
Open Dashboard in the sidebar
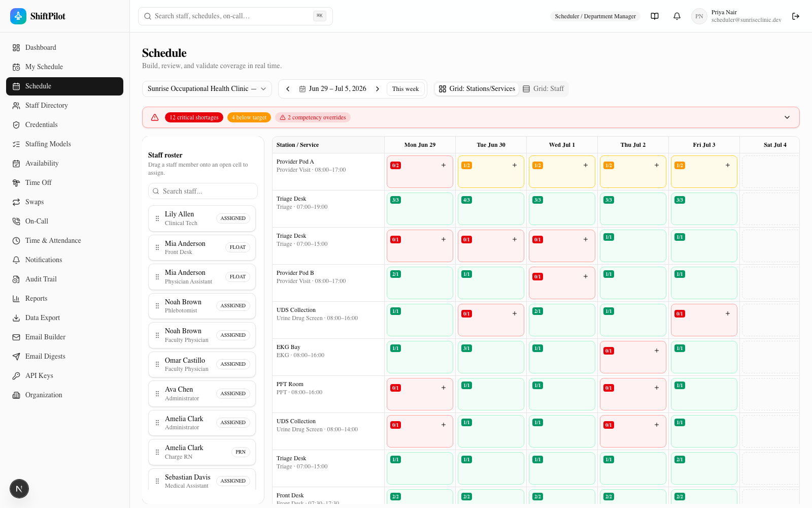coord(64,48)
